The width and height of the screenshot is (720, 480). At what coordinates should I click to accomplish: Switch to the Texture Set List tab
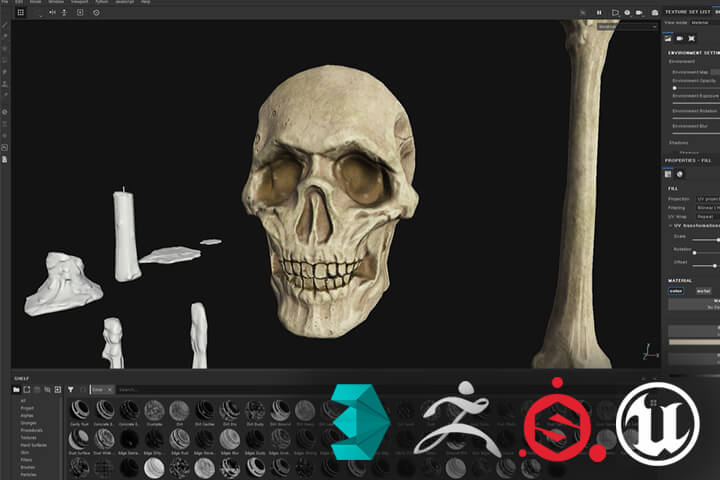pos(687,11)
